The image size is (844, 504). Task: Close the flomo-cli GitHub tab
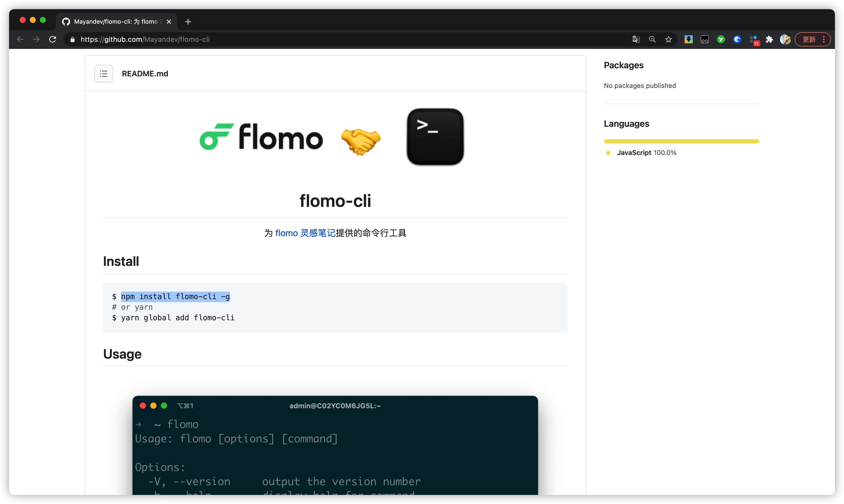[169, 22]
